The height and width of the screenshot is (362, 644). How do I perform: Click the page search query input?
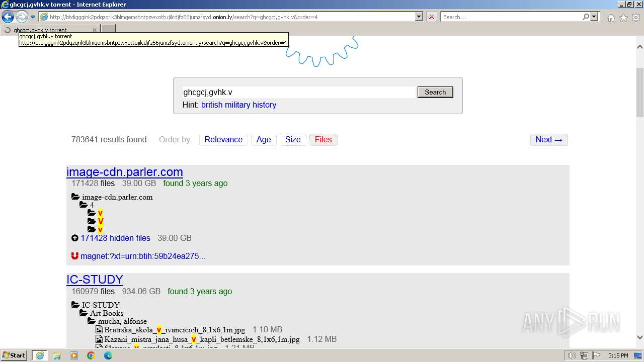pos(299,92)
